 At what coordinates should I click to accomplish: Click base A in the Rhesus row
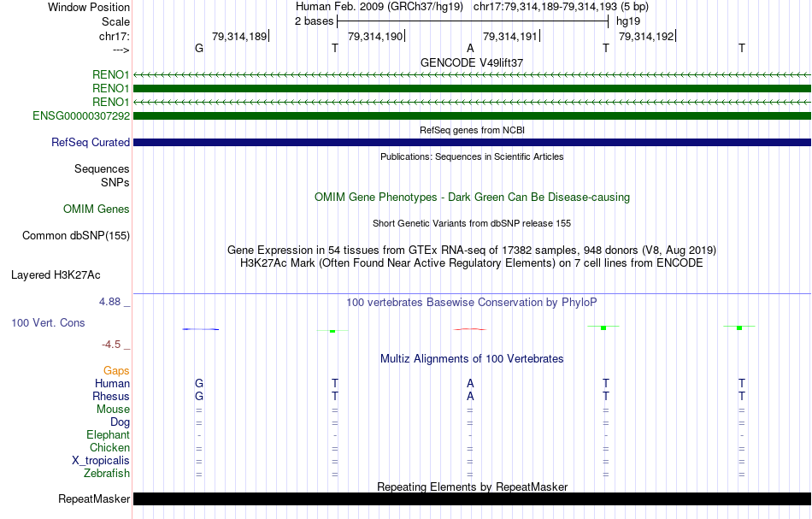click(470, 396)
